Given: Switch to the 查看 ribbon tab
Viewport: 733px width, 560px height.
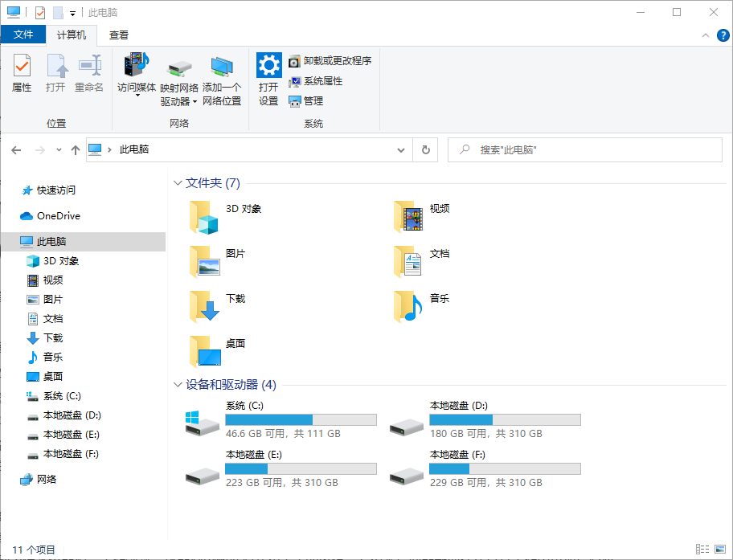Looking at the screenshot, I should pos(118,35).
